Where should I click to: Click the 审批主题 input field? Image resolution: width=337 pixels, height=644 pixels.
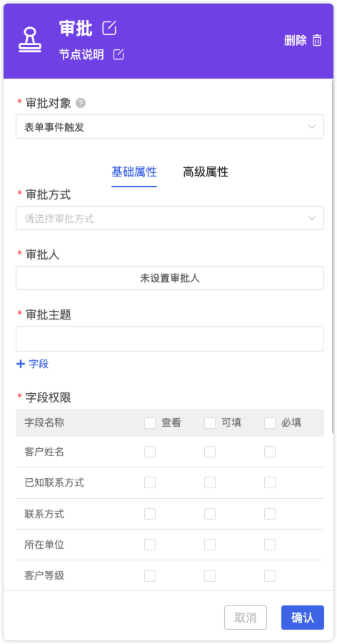(x=169, y=339)
